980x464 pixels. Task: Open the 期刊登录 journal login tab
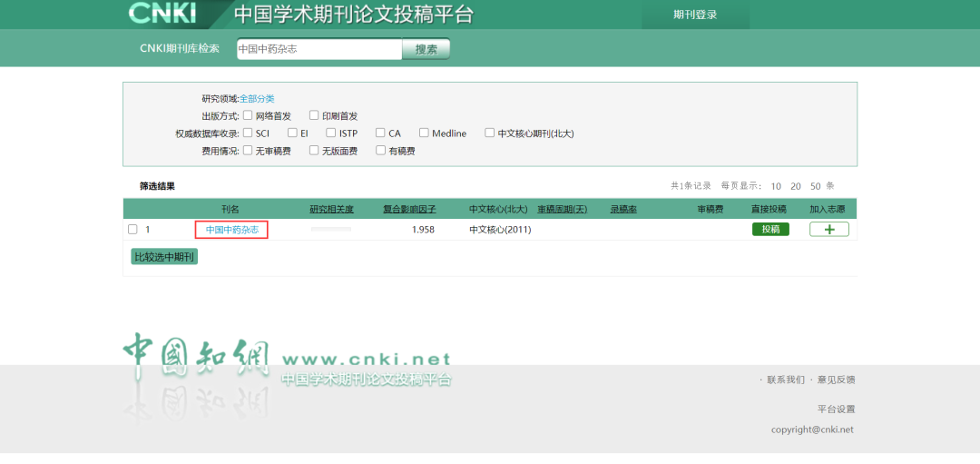(x=695, y=15)
